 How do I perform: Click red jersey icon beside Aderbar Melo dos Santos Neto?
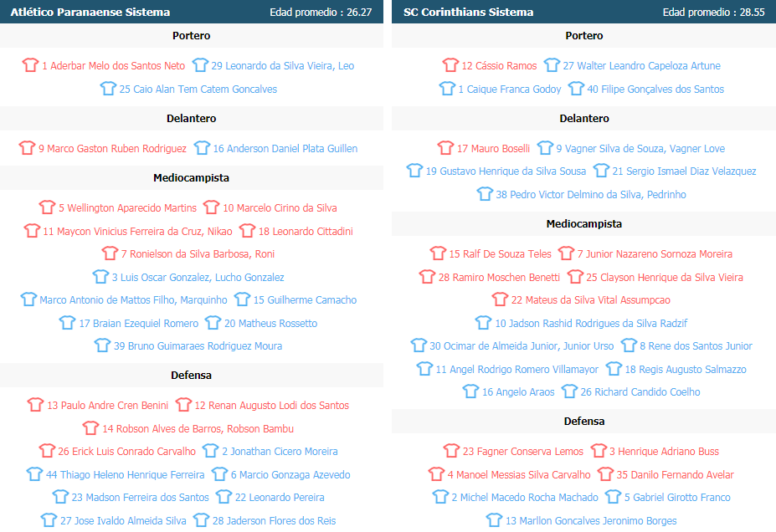(30, 64)
